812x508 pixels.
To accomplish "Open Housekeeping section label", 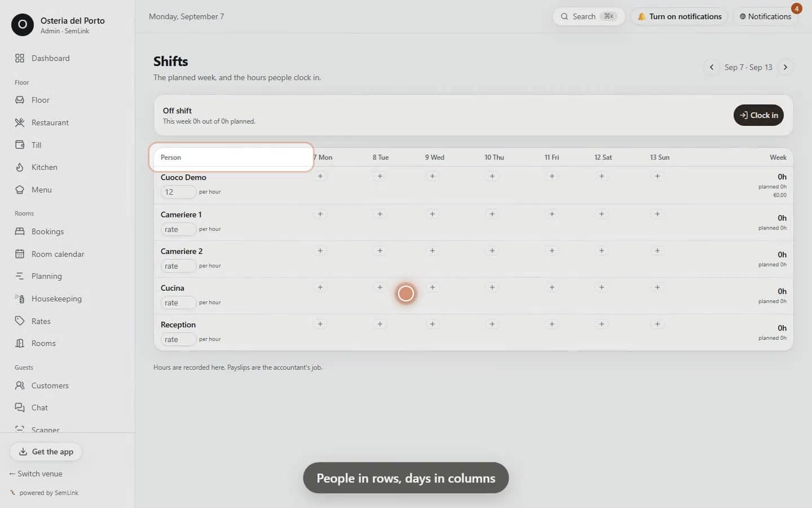I will click(x=56, y=299).
